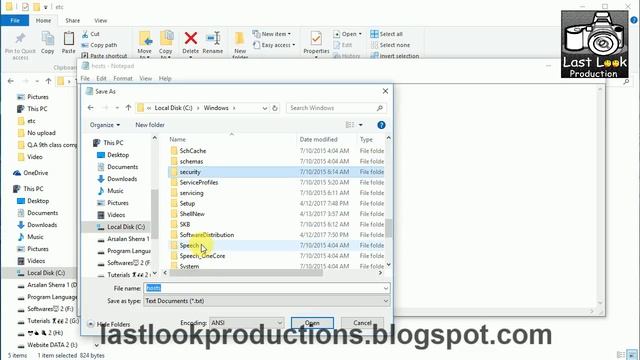Screen dimensions: 640x360
Task: Click the Paste icon in Explorer ribbon
Action: click(69, 38)
